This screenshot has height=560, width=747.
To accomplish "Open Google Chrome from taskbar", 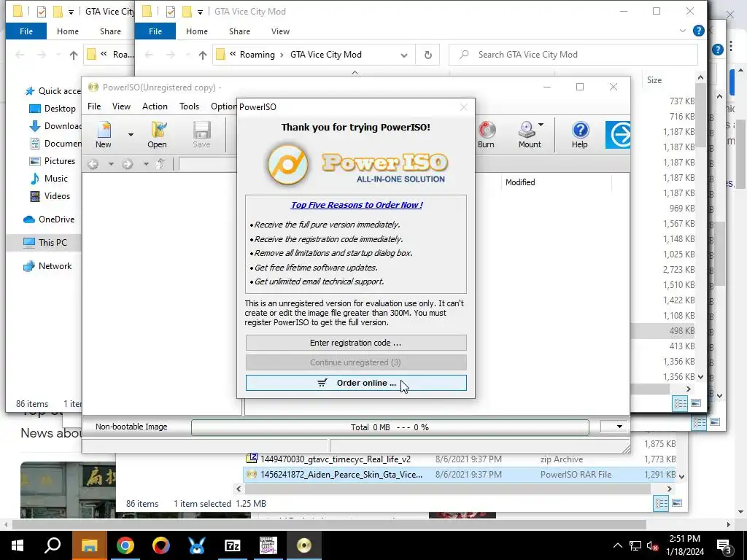I will tap(125, 545).
